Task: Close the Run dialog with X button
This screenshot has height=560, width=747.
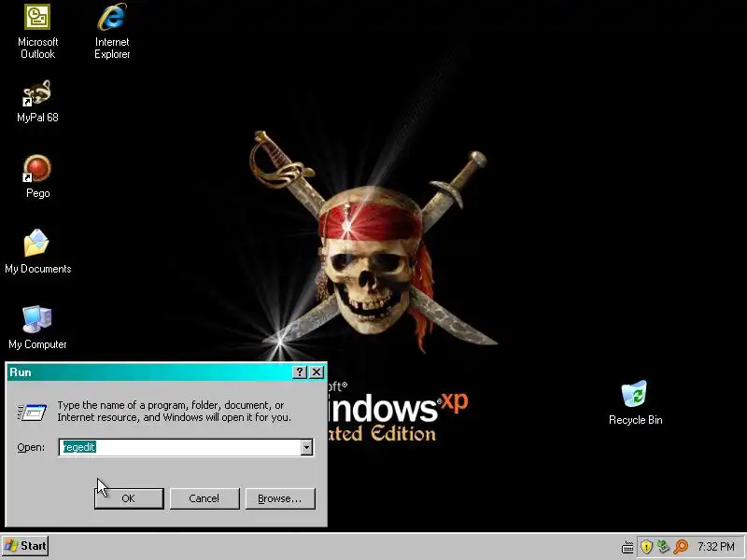Action: click(x=317, y=372)
